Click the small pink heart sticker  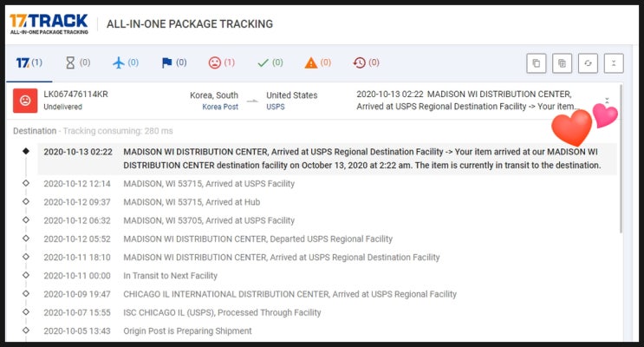(604, 115)
